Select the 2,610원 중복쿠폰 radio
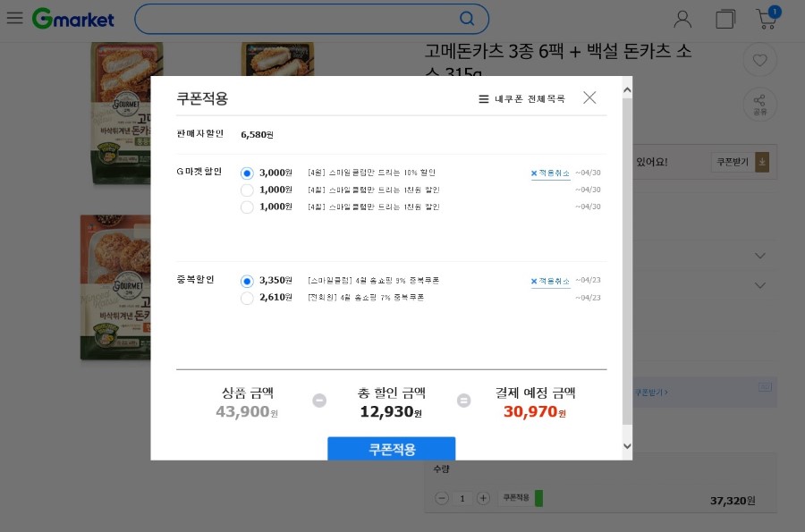This screenshot has height=532, width=805. coord(247,298)
